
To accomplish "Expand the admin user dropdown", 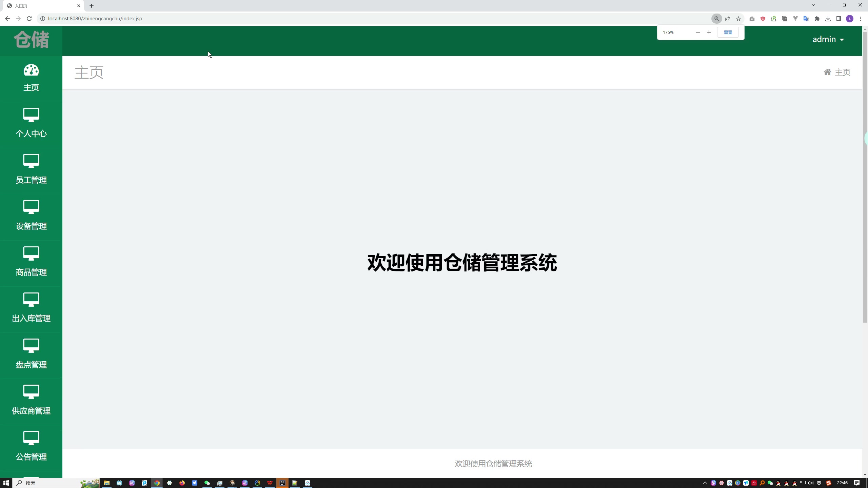I will pos(828,39).
